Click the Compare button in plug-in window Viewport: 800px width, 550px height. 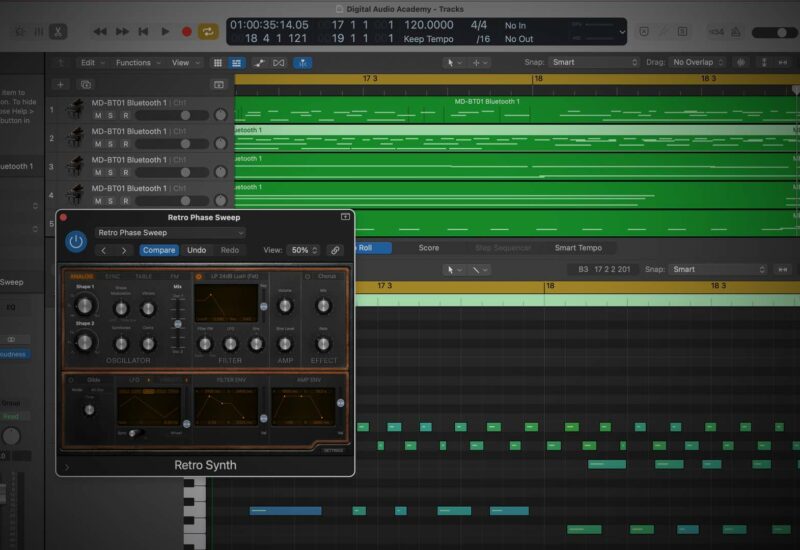click(x=159, y=250)
